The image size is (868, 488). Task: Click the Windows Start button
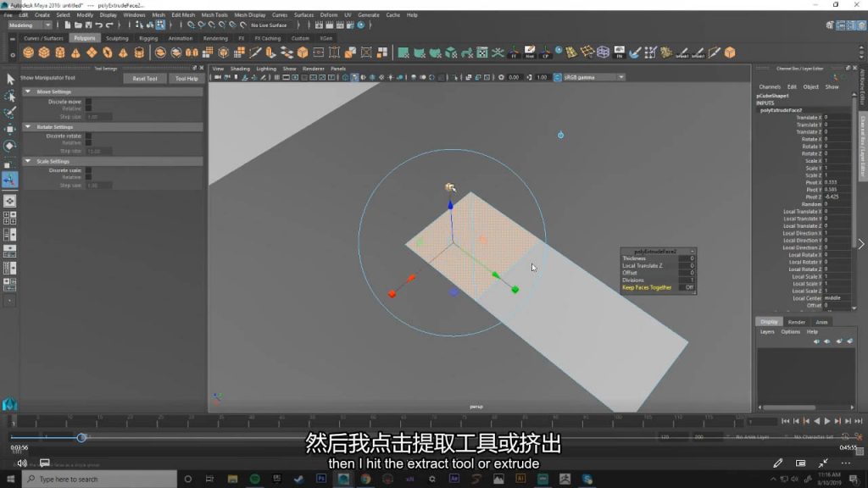(10, 480)
